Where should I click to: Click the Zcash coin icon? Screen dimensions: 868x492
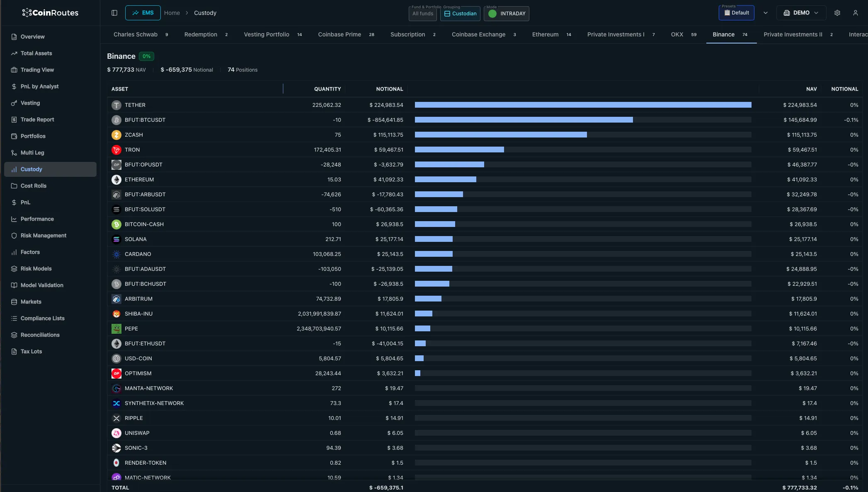(x=116, y=135)
